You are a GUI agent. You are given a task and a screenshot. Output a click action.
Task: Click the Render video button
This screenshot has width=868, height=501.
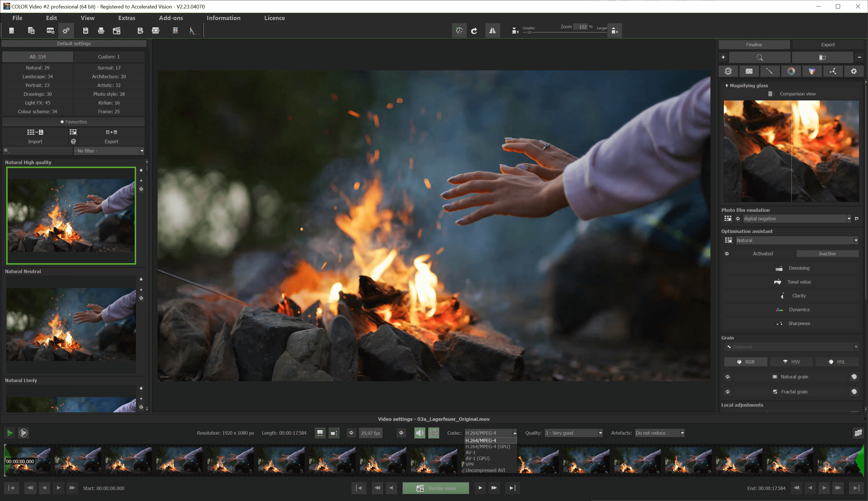[x=435, y=488]
